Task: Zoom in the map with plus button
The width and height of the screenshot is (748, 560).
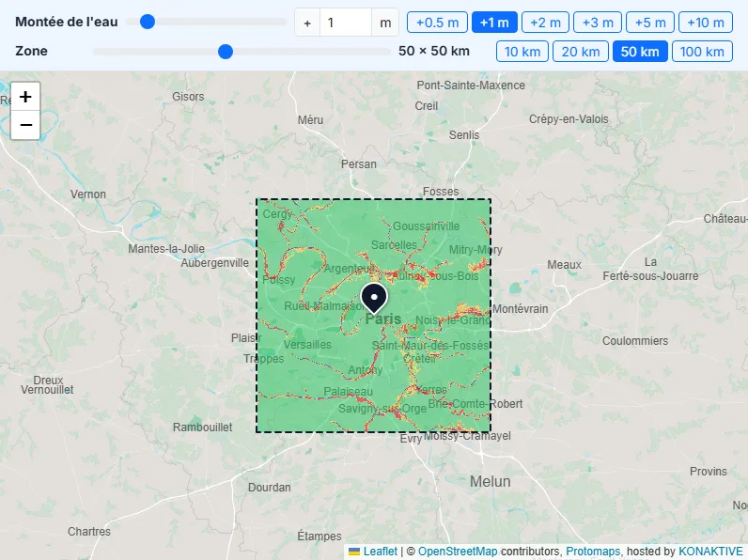Action: pos(25,97)
